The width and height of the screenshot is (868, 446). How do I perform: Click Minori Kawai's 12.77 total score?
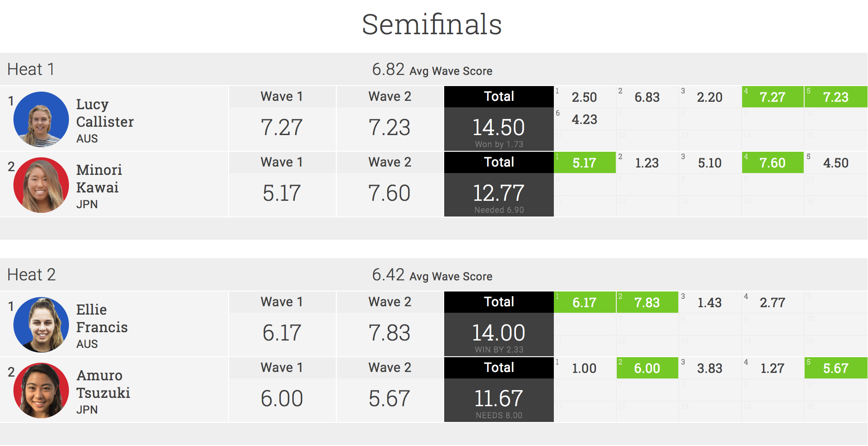click(x=498, y=193)
